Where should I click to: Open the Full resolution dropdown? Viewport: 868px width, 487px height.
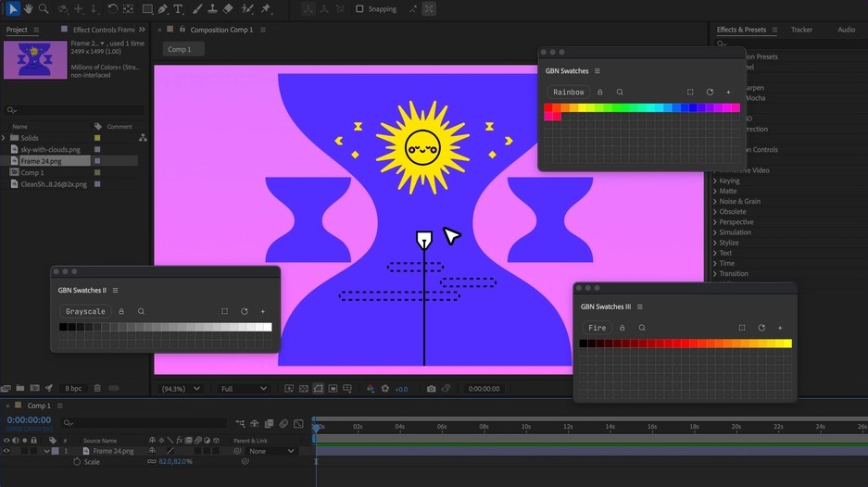(x=244, y=389)
